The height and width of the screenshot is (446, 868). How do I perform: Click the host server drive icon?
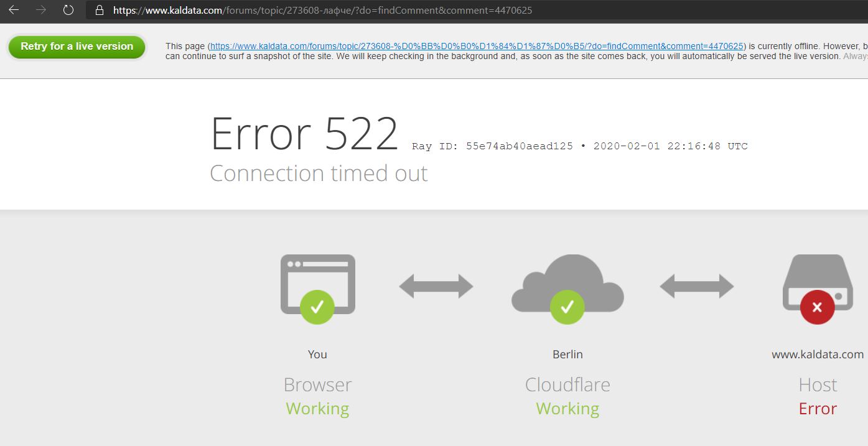click(818, 282)
